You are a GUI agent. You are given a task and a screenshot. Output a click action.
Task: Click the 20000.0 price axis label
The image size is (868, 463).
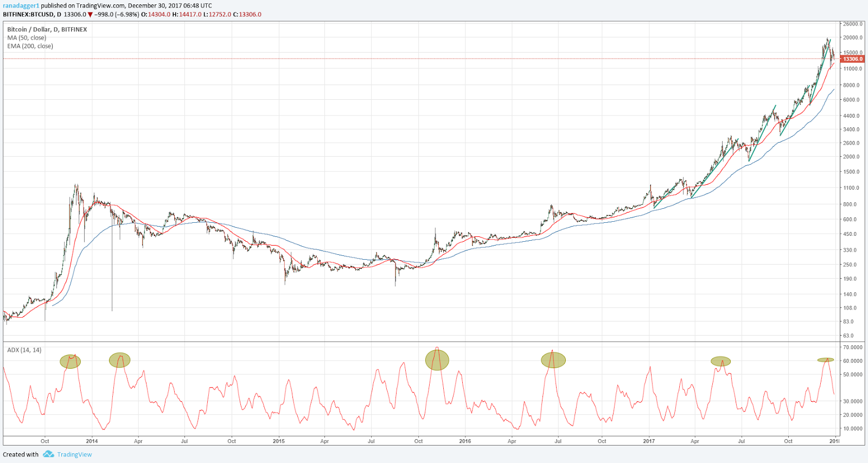click(x=853, y=37)
